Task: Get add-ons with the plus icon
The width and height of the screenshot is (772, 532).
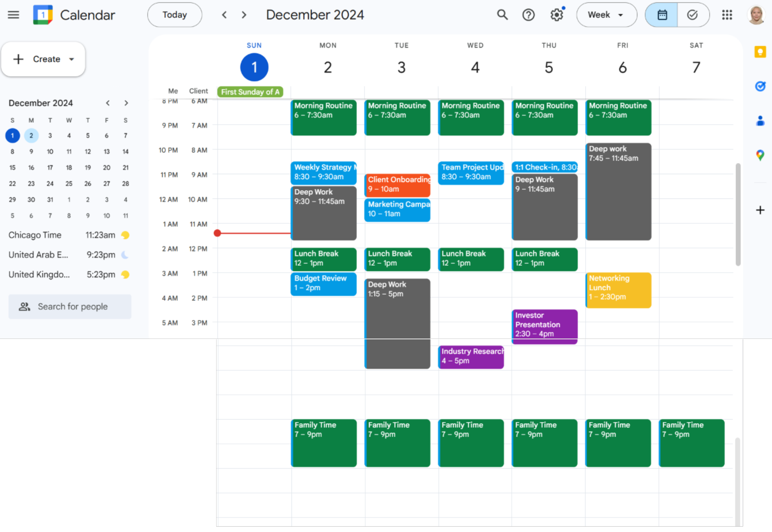Action: click(x=760, y=210)
